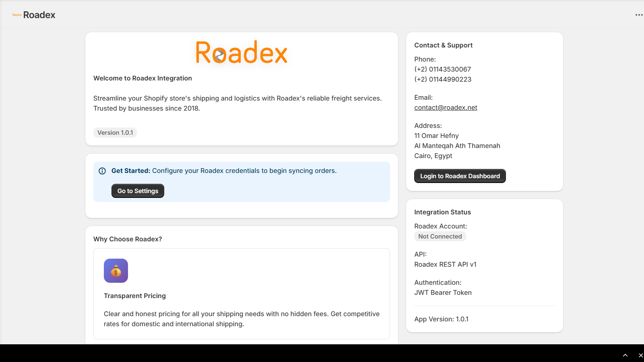Select the first phone number 01143530067
The width and height of the screenshot is (644, 362).
pyautogui.click(x=443, y=70)
